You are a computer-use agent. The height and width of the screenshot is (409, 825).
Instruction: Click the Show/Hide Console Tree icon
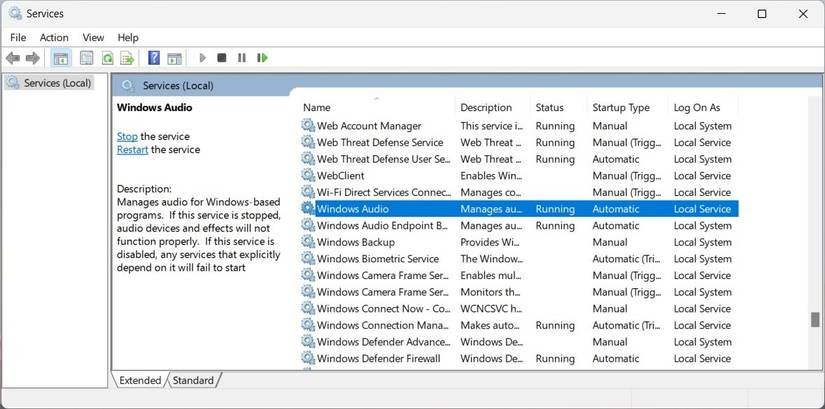(60, 58)
